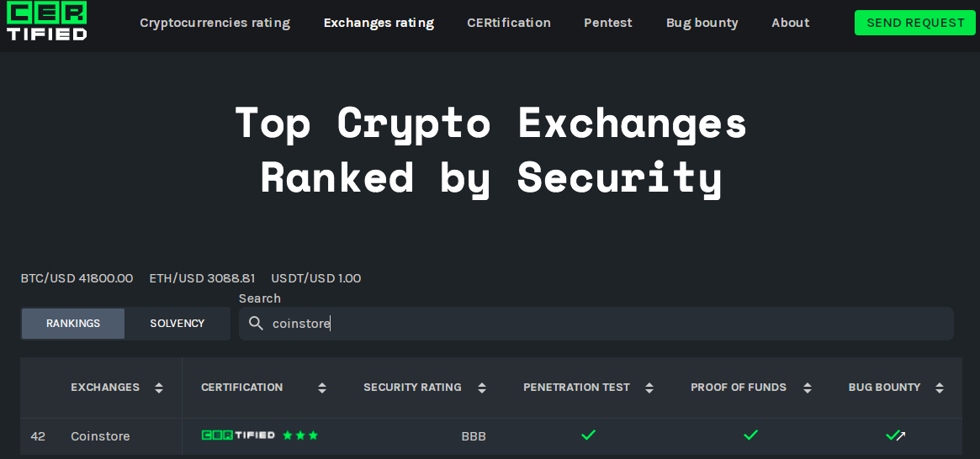
Task: Open the Coinstore exchange link
Action: click(x=100, y=436)
